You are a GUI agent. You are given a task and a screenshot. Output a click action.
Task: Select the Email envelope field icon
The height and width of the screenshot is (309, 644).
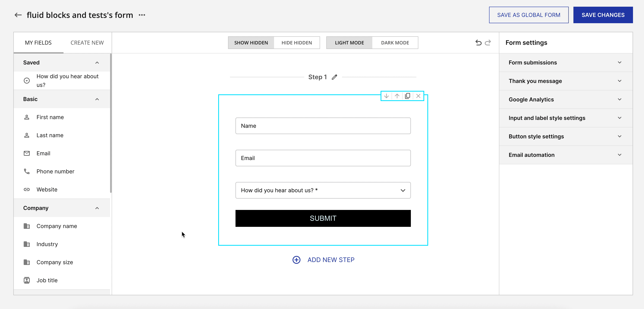coord(27,153)
